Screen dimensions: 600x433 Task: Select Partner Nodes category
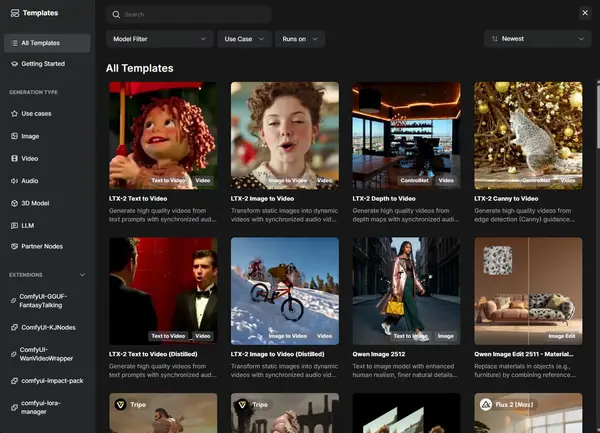click(47, 246)
